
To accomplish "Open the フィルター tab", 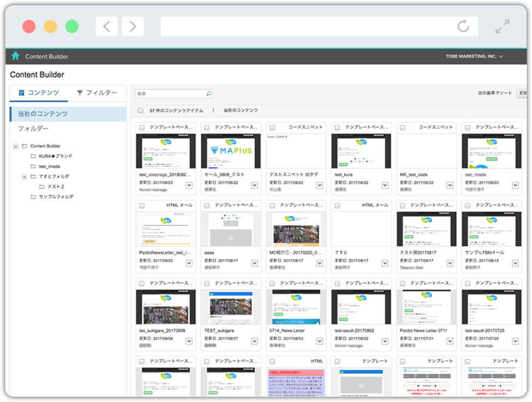I will [97, 93].
